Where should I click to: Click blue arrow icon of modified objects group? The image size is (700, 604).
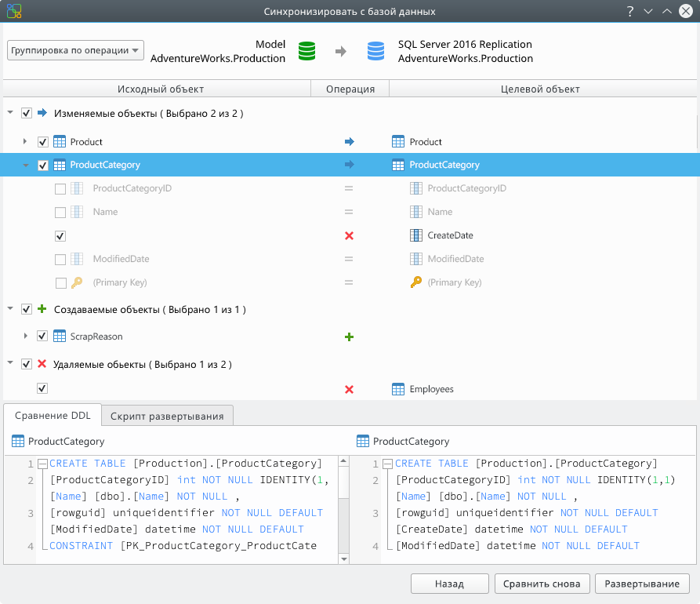42,113
